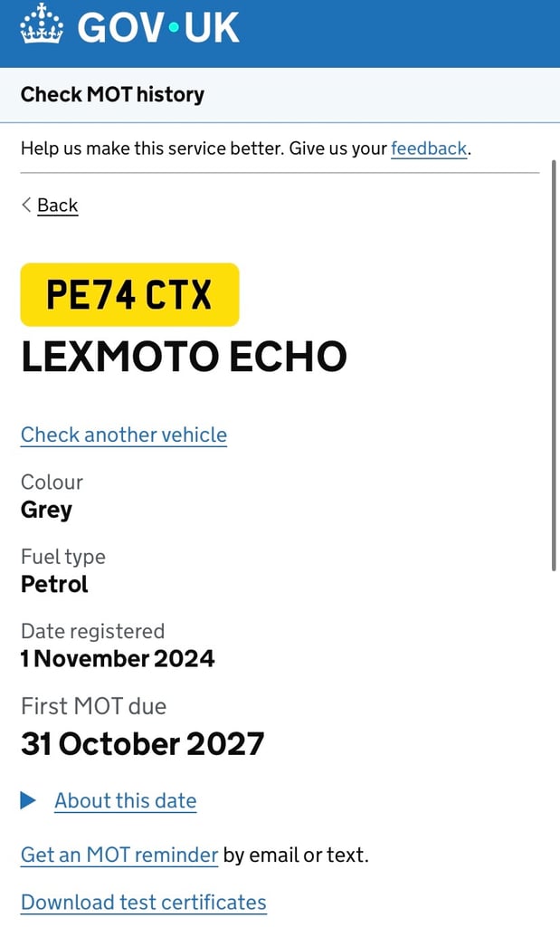Click the 1 November 2024 registration date
Screen dimensions: 560x927
[118, 658]
